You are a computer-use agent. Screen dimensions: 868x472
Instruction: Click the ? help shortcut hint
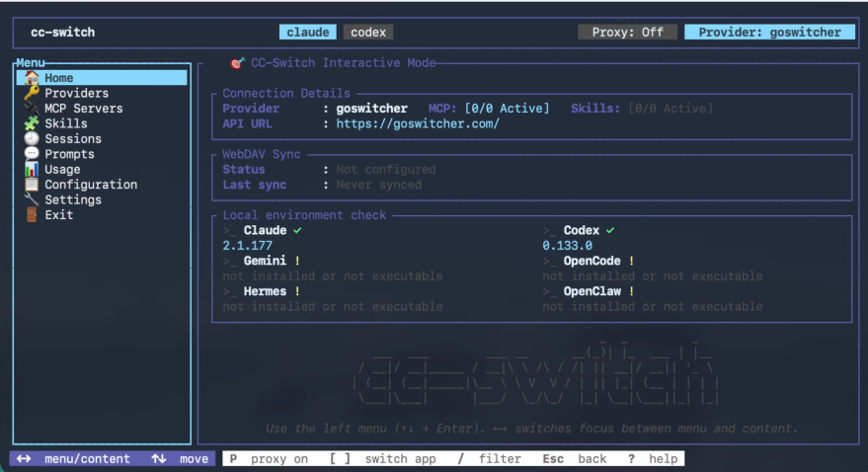click(653, 459)
